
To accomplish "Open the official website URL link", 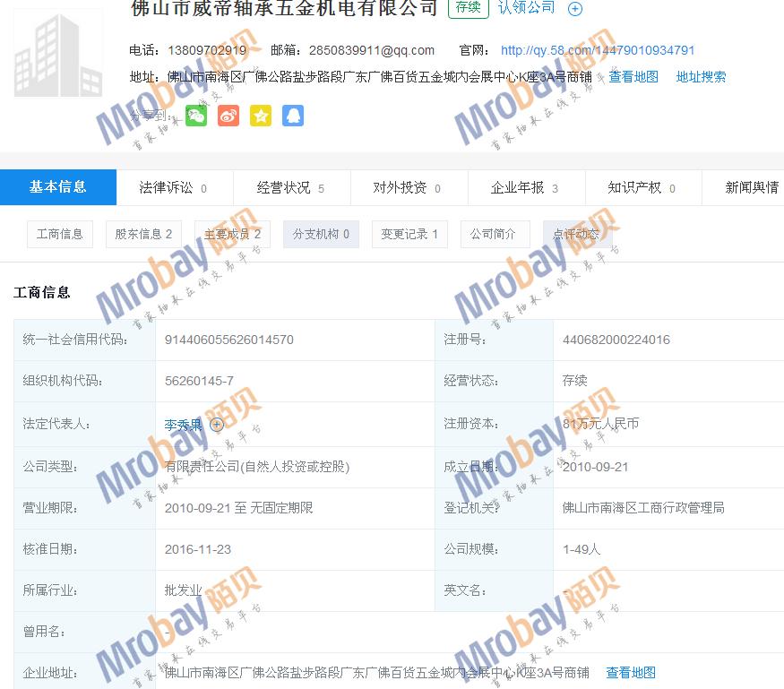I will [598, 51].
